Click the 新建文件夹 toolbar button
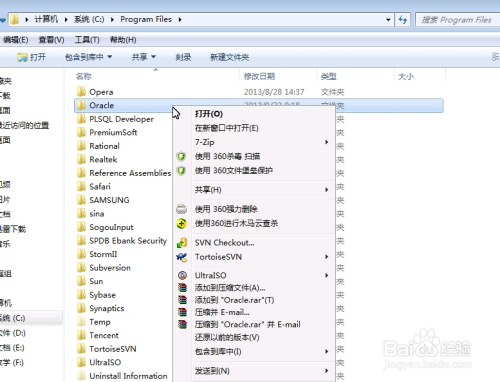Viewport: 500px width, 382px height. (x=229, y=57)
